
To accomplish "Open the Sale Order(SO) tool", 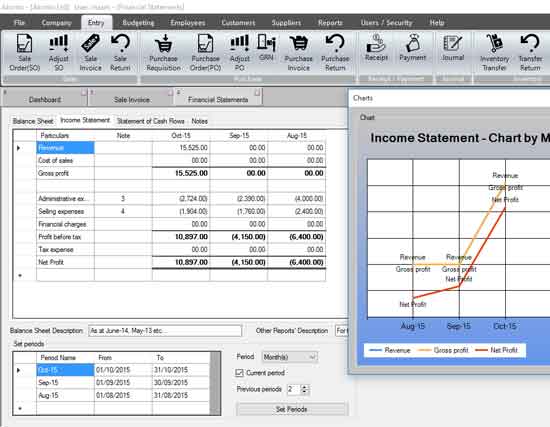I will click(25, 53).
